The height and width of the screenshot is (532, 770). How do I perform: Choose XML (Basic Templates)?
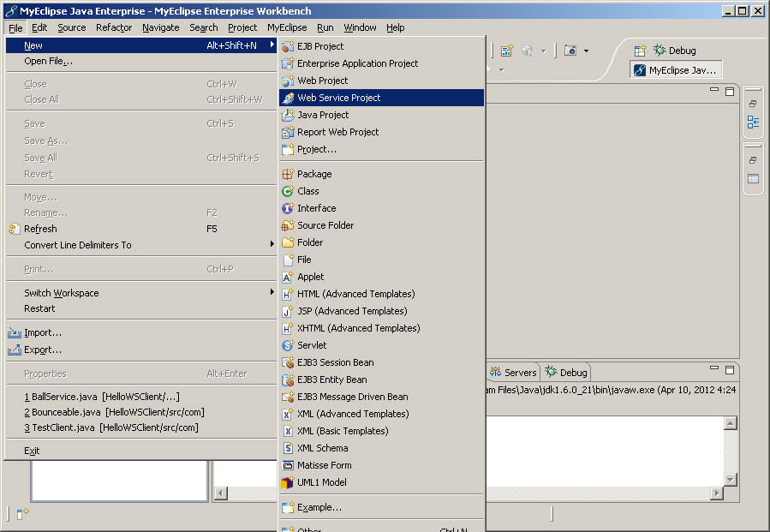tap(381, 431)
